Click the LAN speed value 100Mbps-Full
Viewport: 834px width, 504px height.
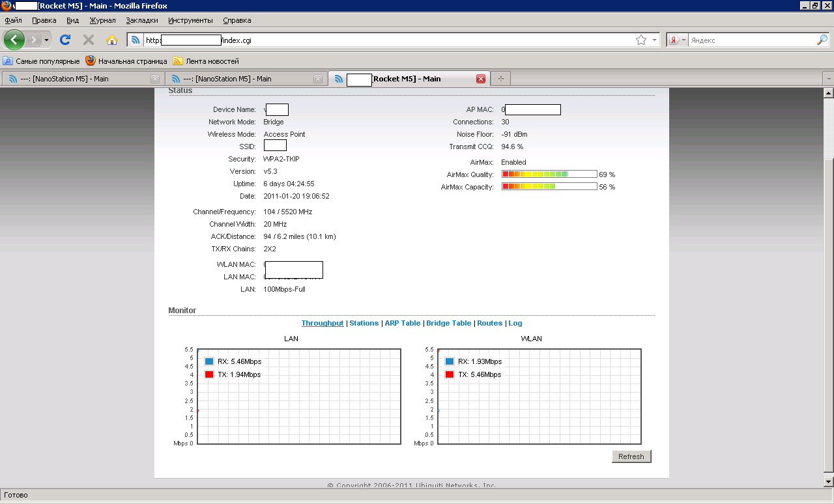(284, 289)
